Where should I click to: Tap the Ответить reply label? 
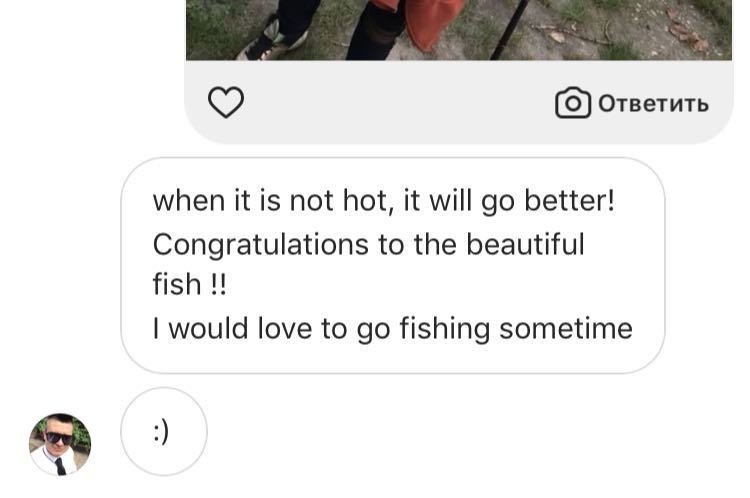653,104
